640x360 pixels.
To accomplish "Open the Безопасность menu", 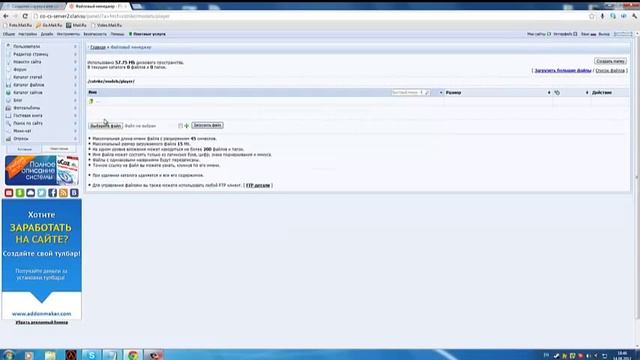I will pos(95,34).
